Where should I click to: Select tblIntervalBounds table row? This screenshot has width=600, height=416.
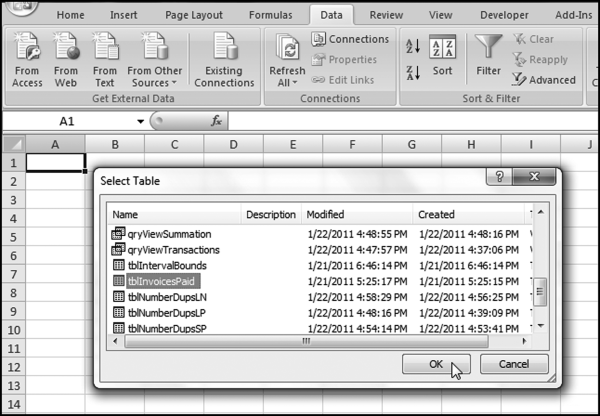pos(167,266)
